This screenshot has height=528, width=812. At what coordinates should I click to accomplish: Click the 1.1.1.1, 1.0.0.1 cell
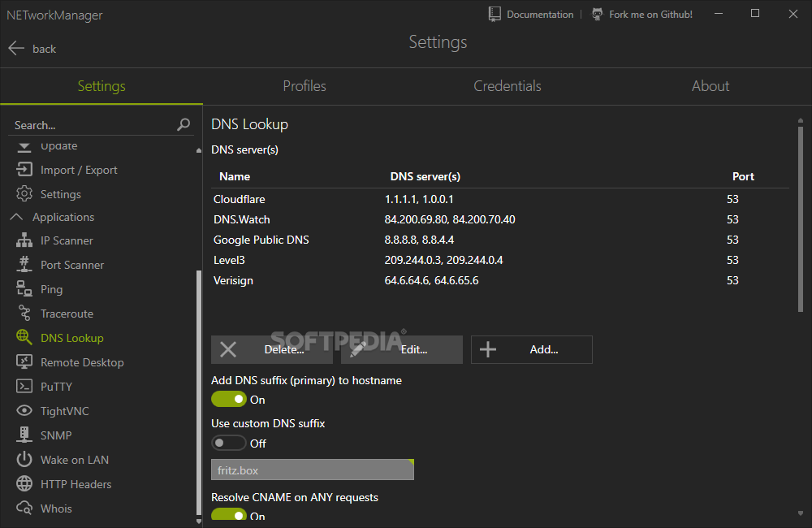tap(419, 199)
